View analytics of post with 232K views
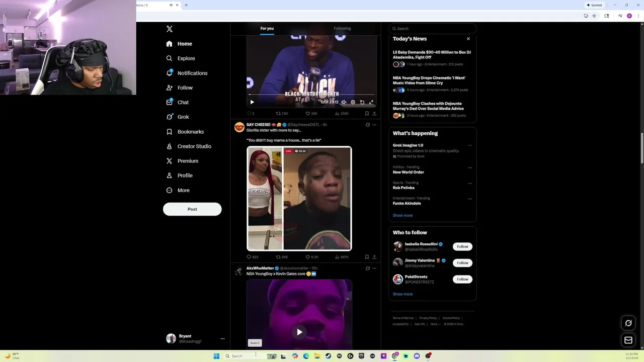644x362 pixels. tap(341, 114)
